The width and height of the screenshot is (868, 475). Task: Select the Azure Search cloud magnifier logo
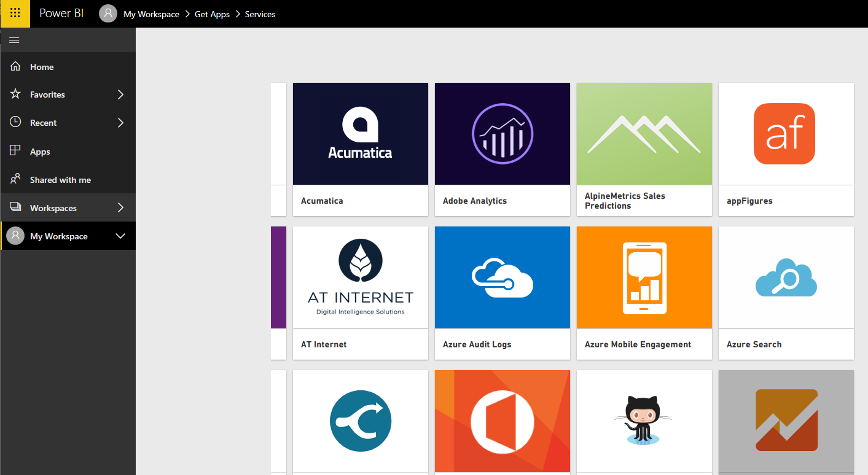786,277
